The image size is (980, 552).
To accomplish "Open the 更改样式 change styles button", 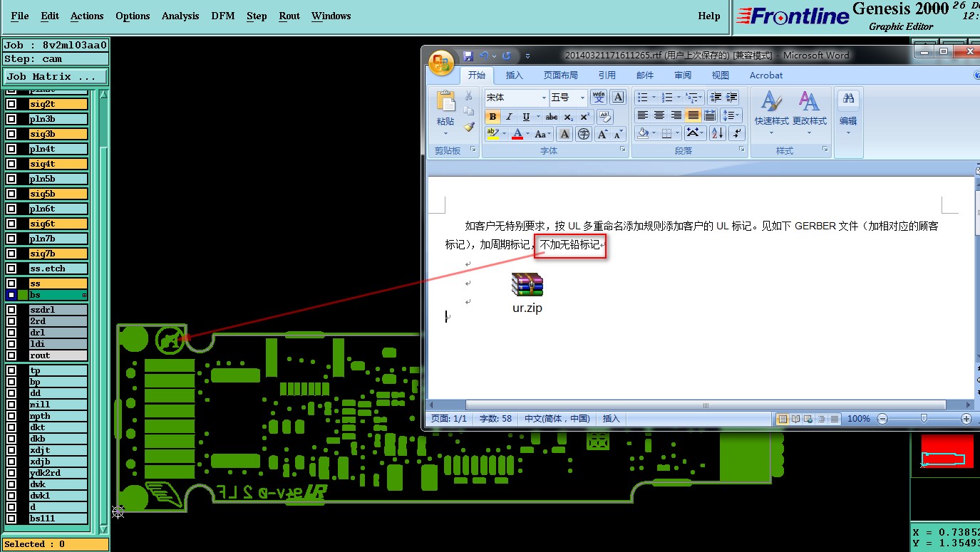I will [x=809, y=113].
